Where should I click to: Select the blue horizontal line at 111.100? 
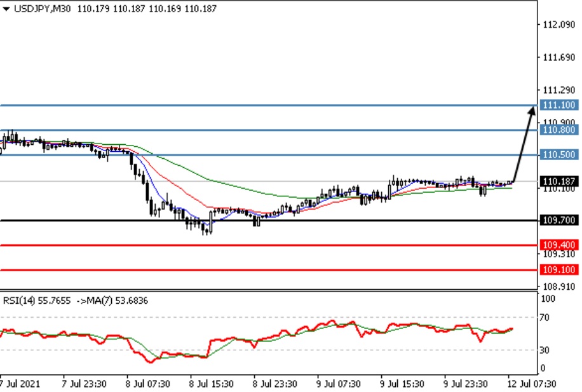coord(269,105)
